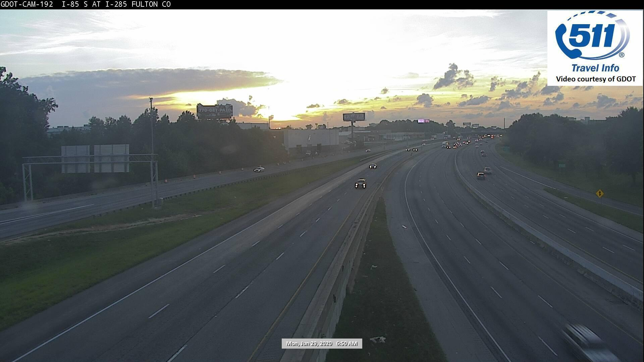Viewport: 644px width, 362px height.
Task: Click the white car on left roadway
Action: tap(259, 169)
